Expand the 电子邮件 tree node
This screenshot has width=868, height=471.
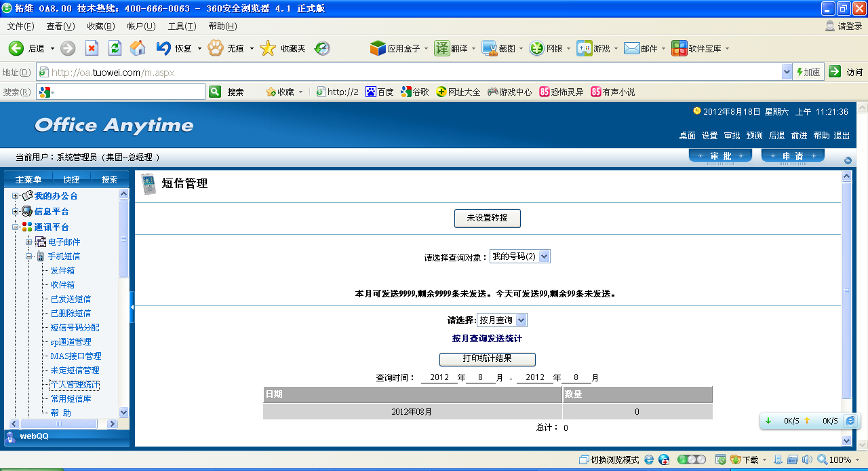click(x=29, y=242)
